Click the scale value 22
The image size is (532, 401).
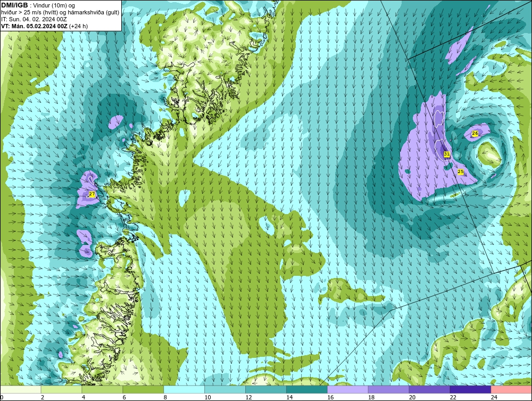point(453,397)
